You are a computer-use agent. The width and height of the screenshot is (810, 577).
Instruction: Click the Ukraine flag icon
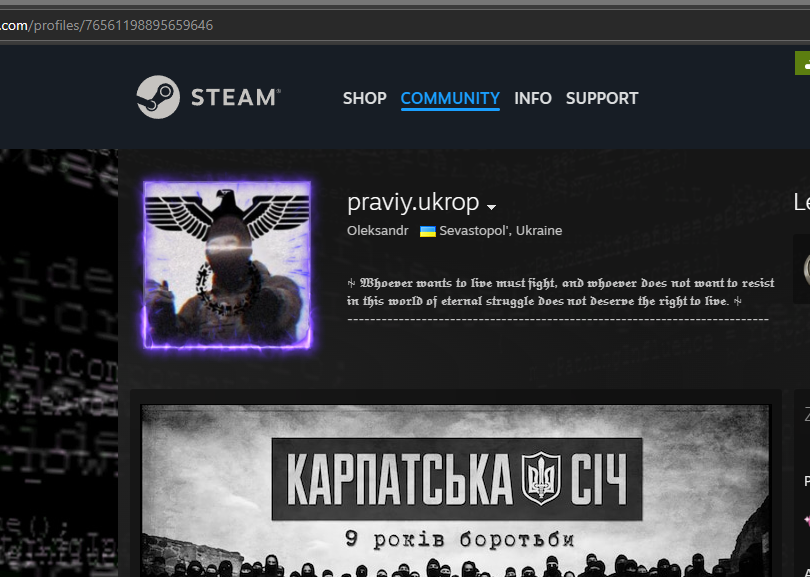pos(427,231)
